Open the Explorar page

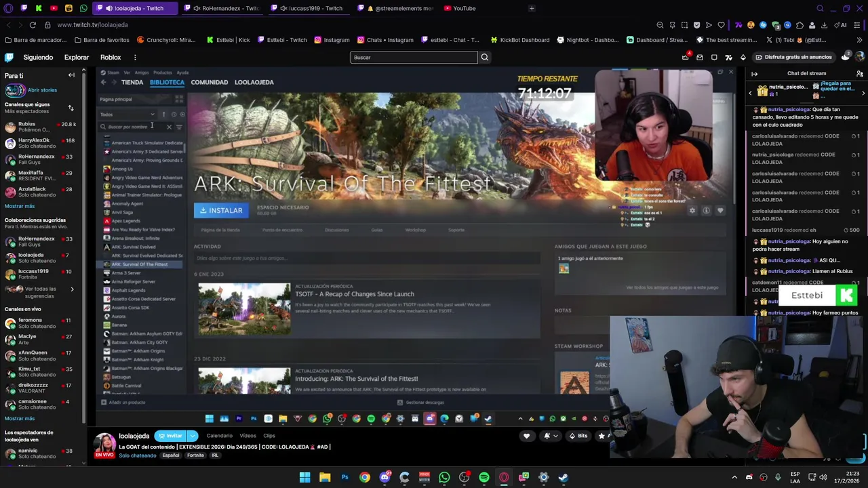77,58
